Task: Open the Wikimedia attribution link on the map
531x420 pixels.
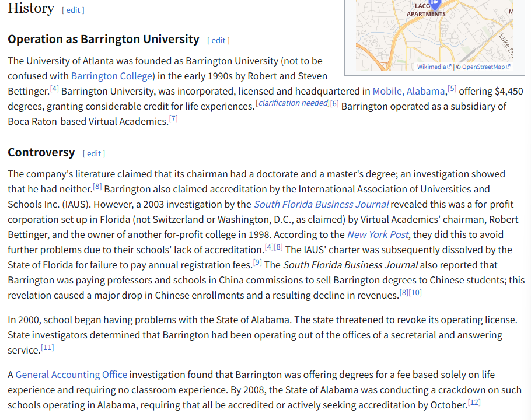Action: coord(431,67)
